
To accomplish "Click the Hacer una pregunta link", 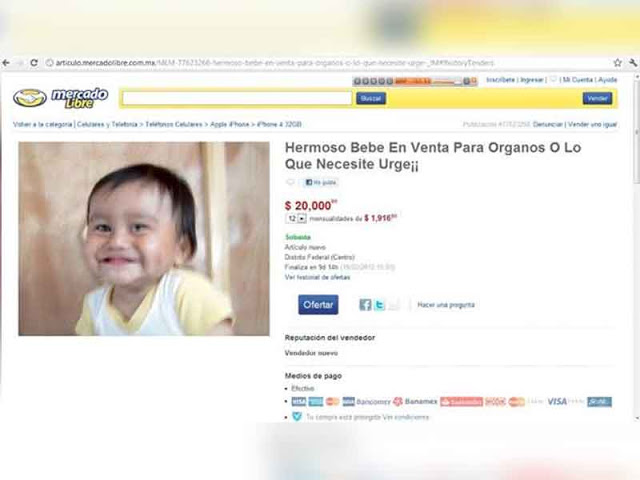I will coord(446,305).
